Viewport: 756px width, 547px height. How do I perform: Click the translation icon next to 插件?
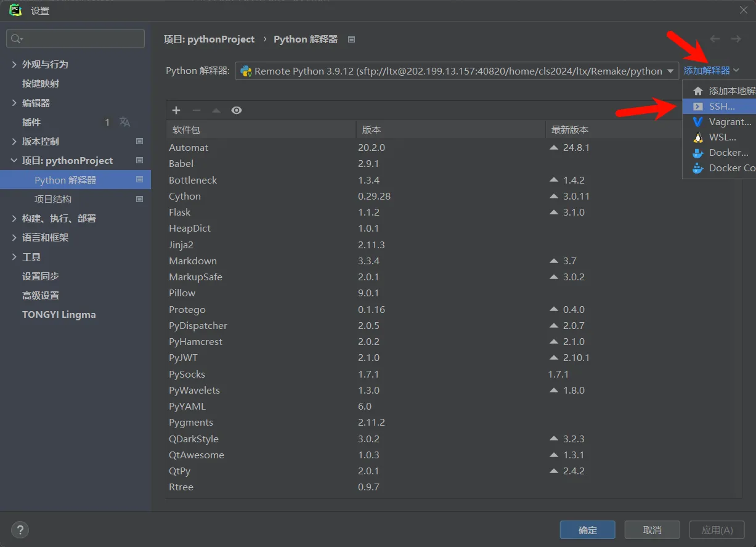tap(125, 122)
